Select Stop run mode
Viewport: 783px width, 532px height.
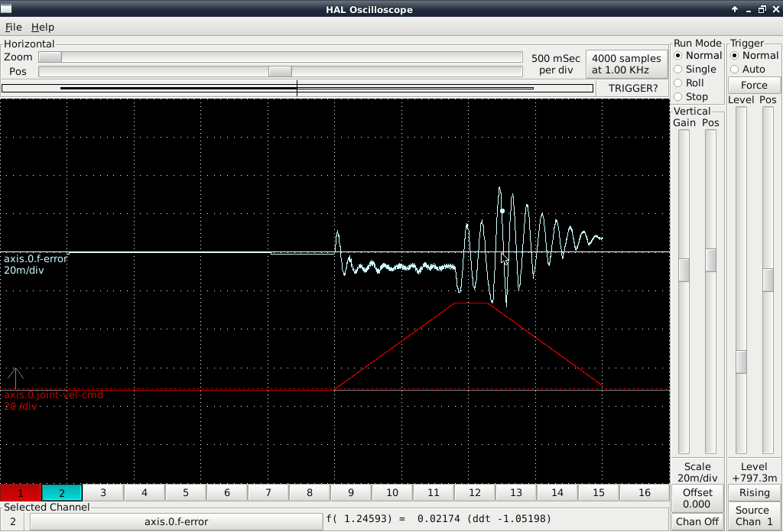pyautogui.click(x=691, y=97)
